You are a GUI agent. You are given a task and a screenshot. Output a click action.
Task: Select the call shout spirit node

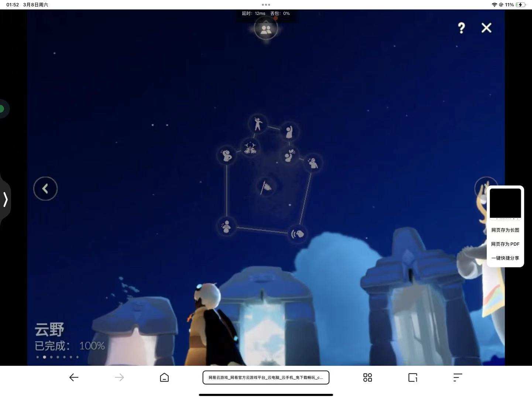(298, 233)
